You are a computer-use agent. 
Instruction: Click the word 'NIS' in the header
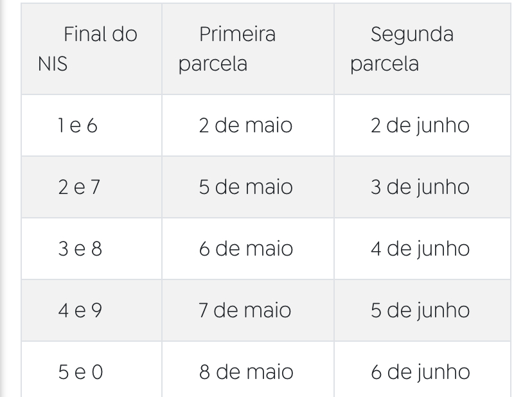(x=53, y=65)
